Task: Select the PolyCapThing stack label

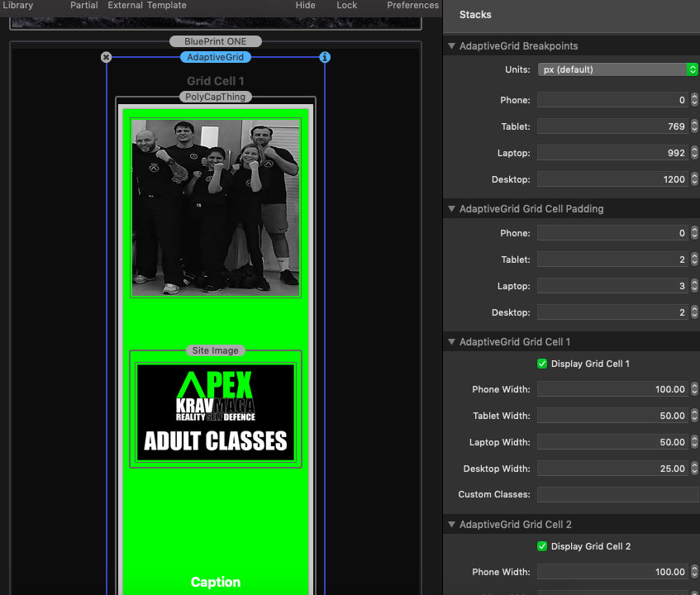Action: pos(216,97)
